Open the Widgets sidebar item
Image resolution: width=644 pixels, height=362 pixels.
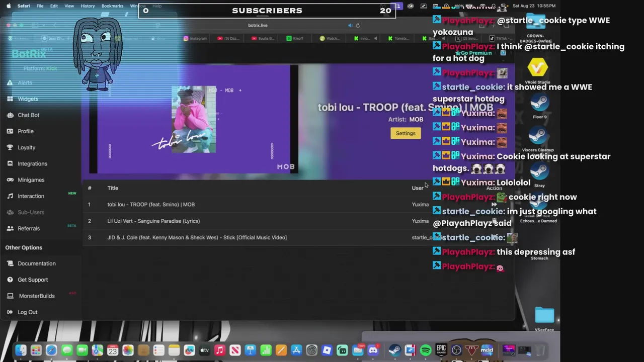click(28, 99)
